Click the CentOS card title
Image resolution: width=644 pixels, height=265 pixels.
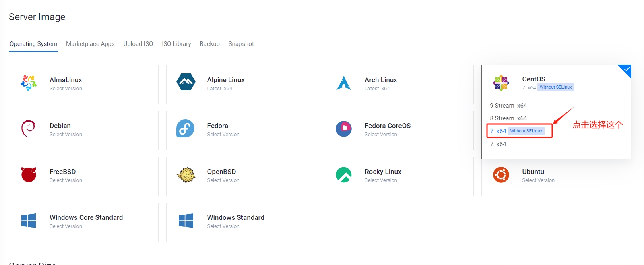534,79
